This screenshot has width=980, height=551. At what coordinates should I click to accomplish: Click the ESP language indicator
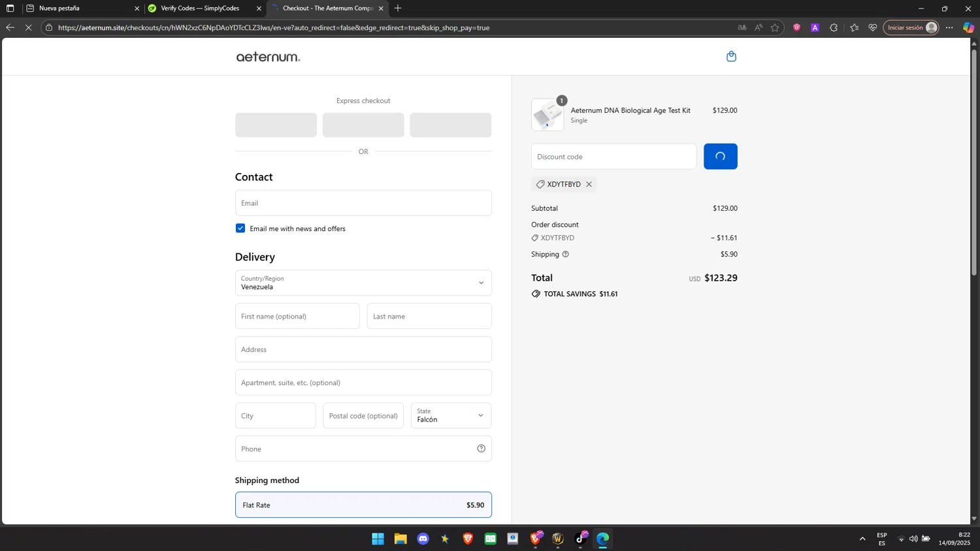[882, 539]
